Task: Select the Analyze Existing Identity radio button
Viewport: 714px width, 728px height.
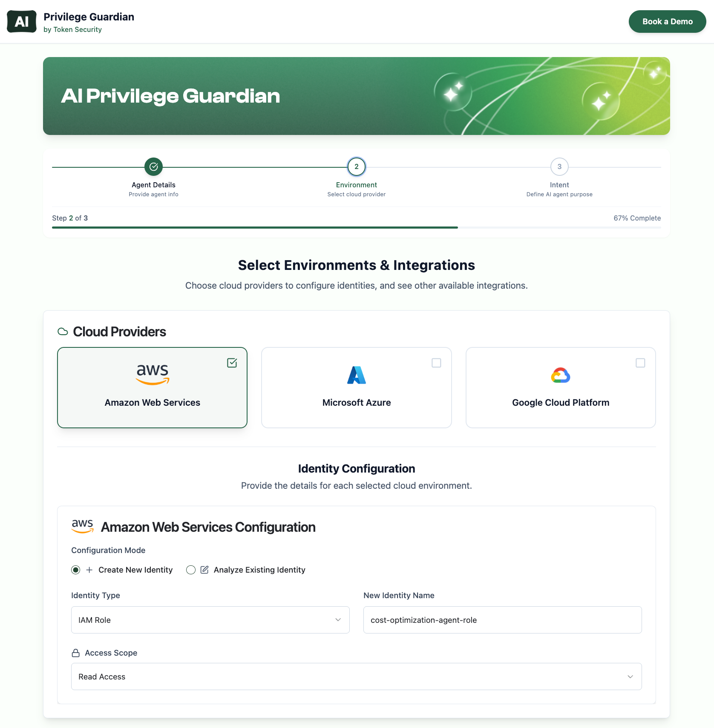Action: pyautogui.click(x=191, y=570)
